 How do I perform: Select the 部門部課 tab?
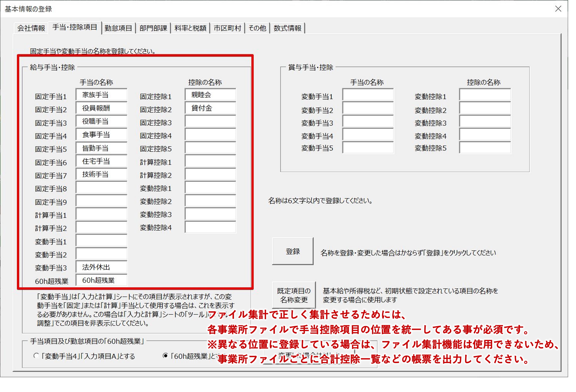(x=153, y=28)
